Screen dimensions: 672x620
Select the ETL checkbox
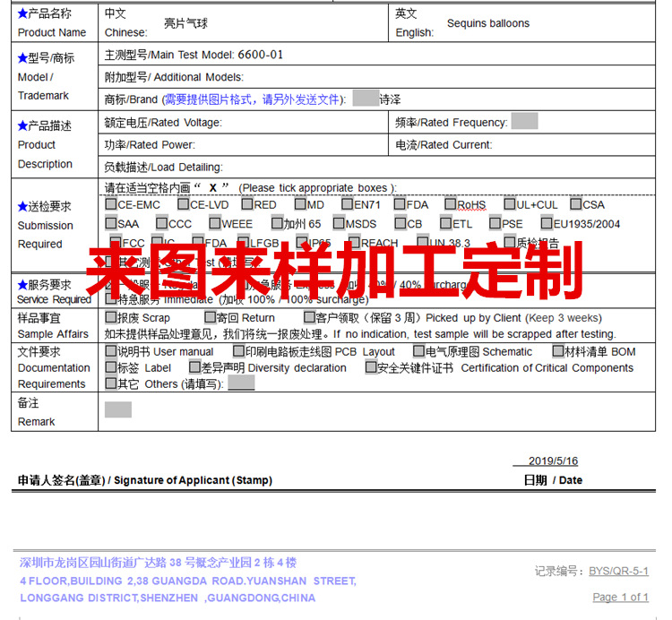coord(446,223)
